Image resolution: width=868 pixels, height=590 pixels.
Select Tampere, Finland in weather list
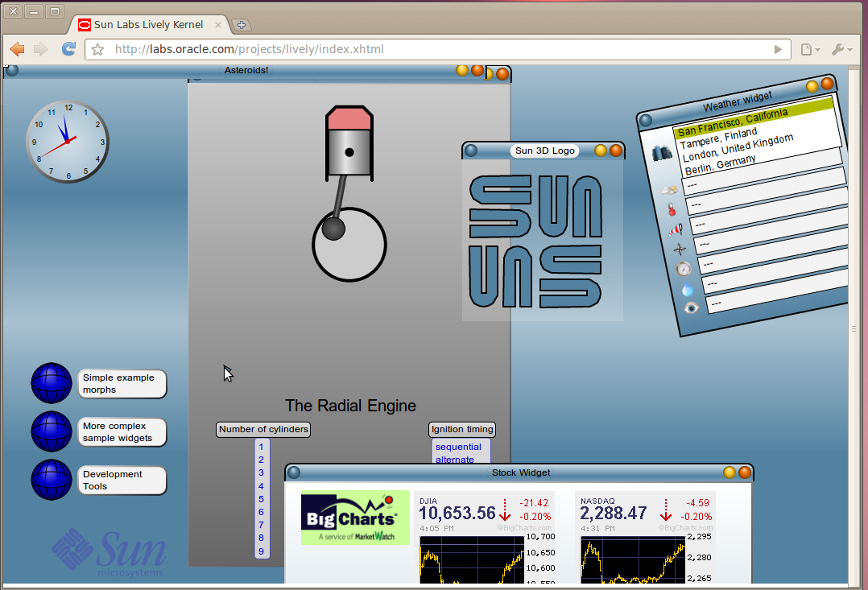click(718, 138)
